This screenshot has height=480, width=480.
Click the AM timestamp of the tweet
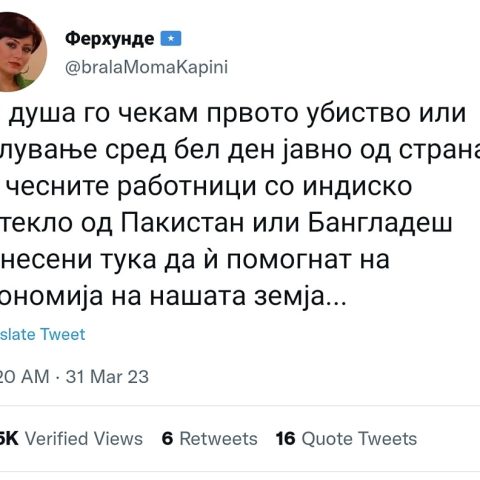(24, 377)
